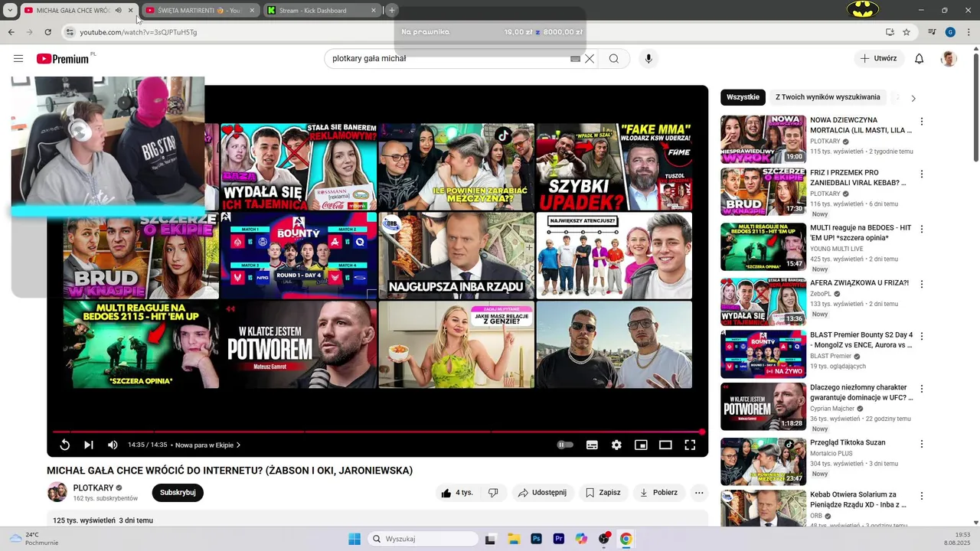Image resolution: width=980 pixels, height=551 pixels.
Task: Replay the video
Action: click(x=65, y=445)
